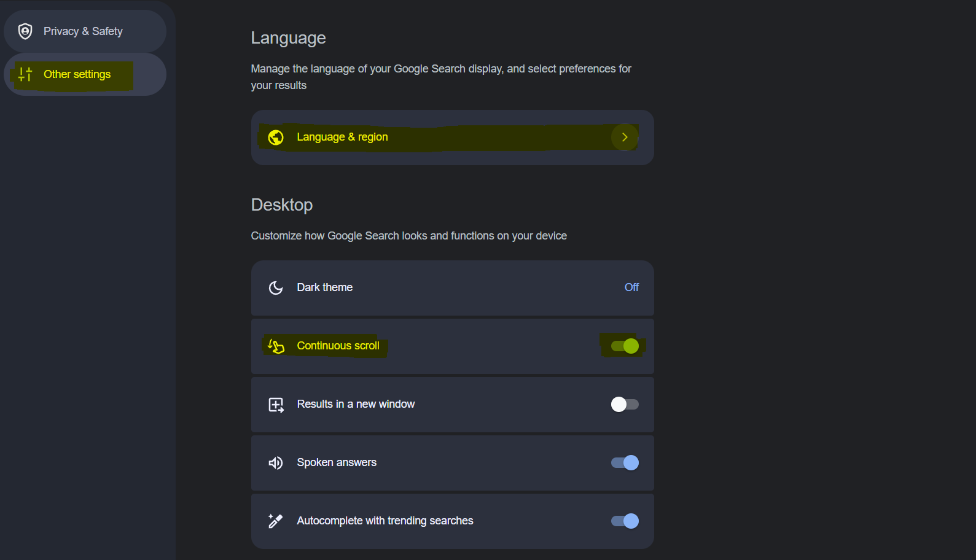The width and height of the screenshot is (976, 560).
Task: Click the Customize how Google Search looks description
Action: coord(409,236)
